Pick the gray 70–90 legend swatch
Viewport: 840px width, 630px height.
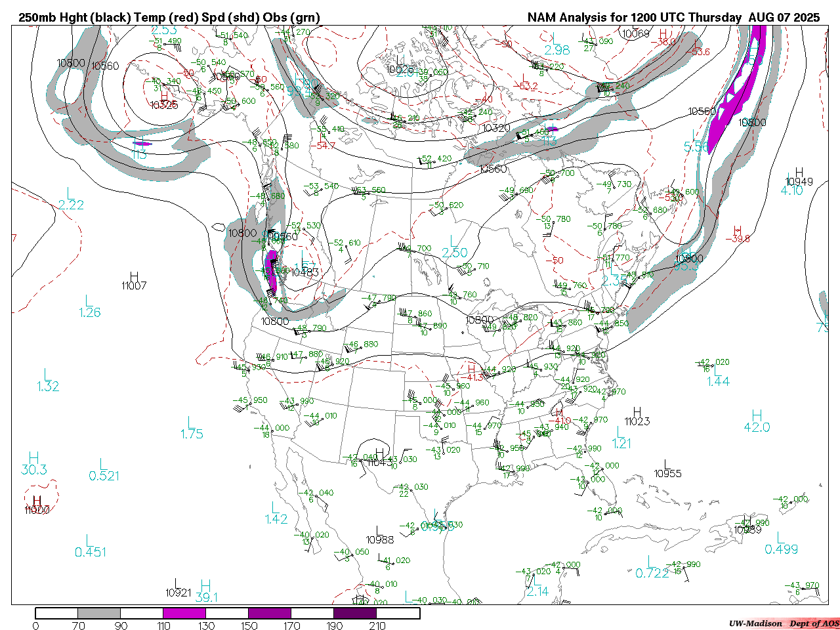(x=99, y=614)
